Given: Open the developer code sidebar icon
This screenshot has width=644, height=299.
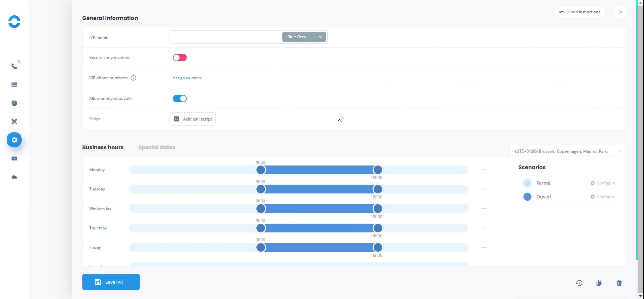Looking at the screenshot, I should click(14, 159).
